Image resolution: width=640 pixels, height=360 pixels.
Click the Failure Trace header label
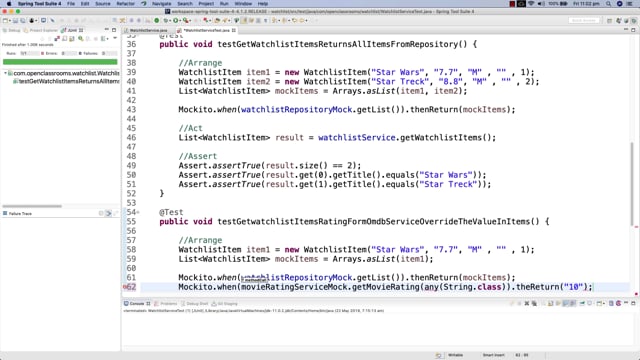tap(20, 213)
